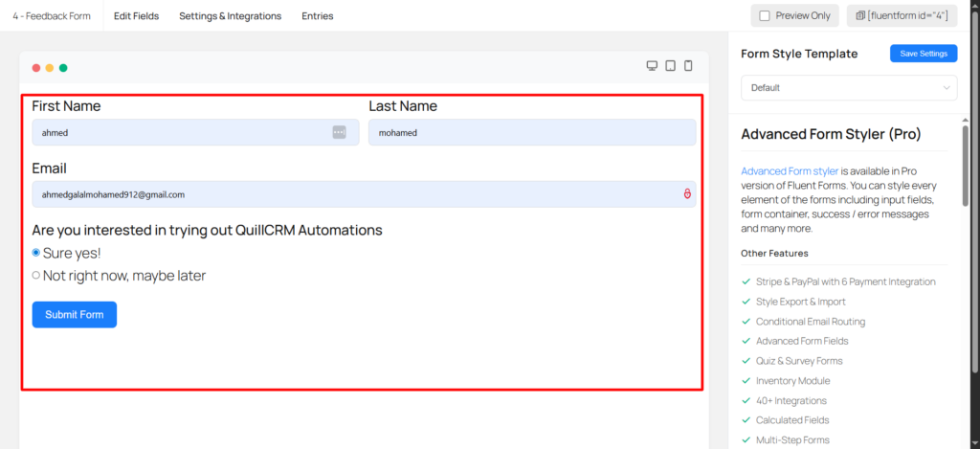Click the green window dot icon
The image size is (980, 449).
[x=63, y=68]
